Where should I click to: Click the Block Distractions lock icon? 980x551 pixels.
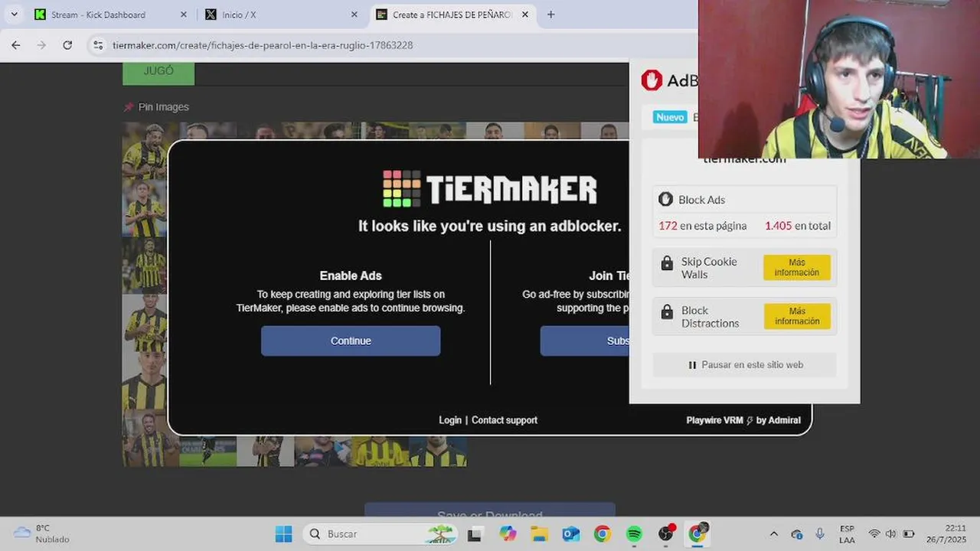tap(667, 311)
